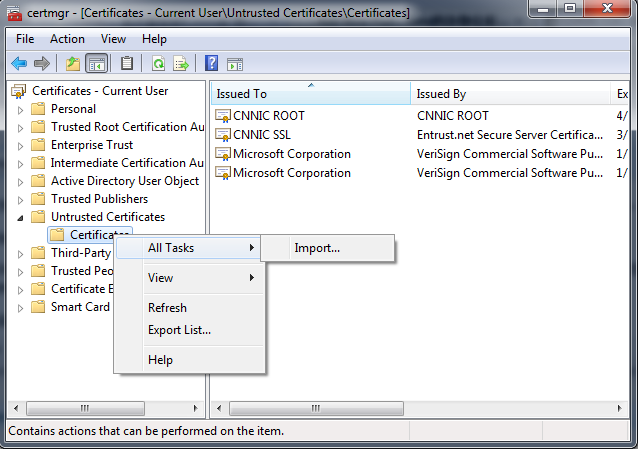The width and height of the screenshot is (638, 449).
Task: Choose Import... from the submenu
Action: (x=328, y=248)
